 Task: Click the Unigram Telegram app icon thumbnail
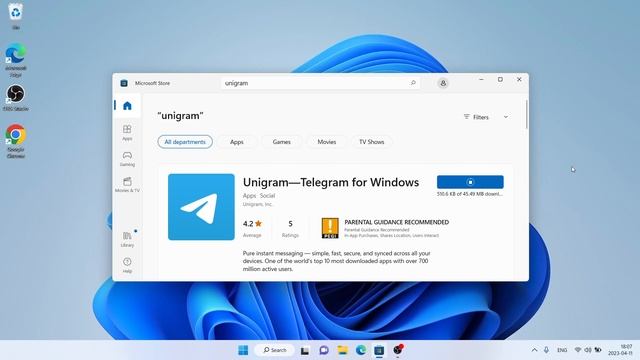[201, 207]
